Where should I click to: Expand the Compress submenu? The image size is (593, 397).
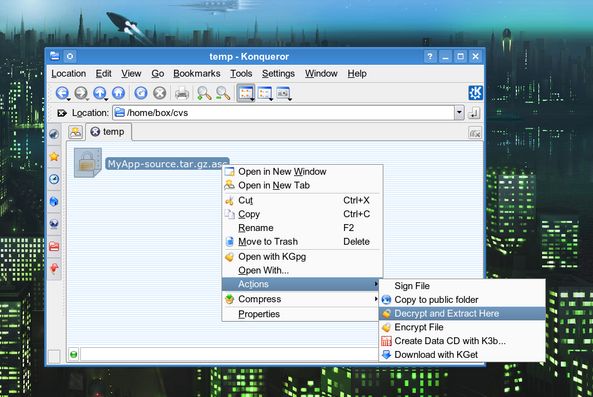coord(302,299)
